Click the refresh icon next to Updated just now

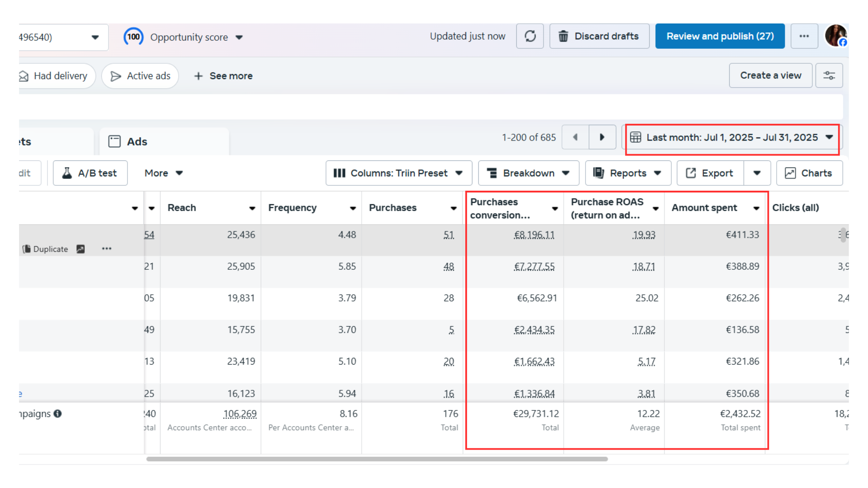[x=530, y=36]
